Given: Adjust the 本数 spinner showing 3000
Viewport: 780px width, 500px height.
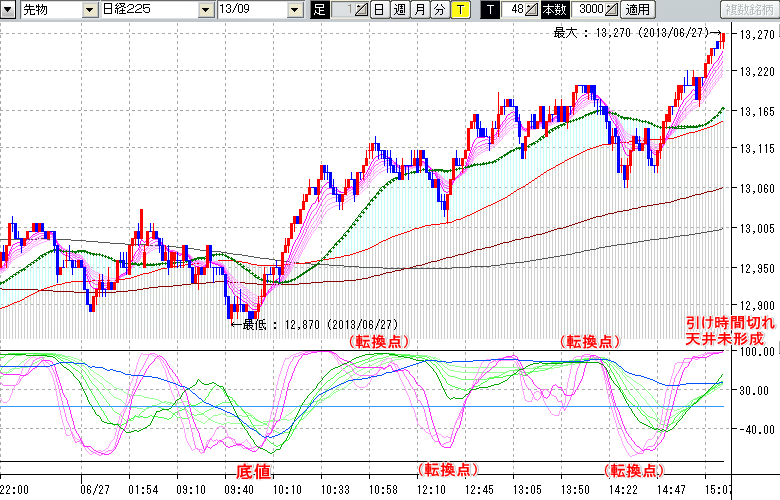Looking at the screenshot, I should [592, 9].
